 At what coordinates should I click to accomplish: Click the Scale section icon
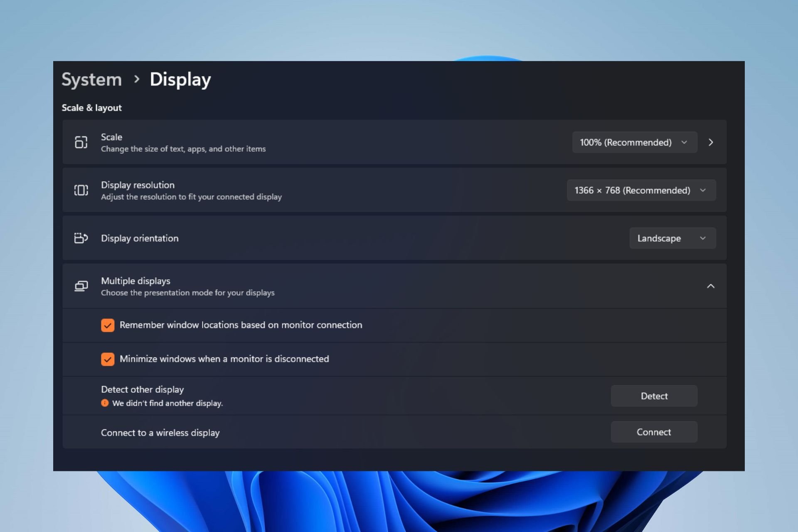tap(81, 142)
